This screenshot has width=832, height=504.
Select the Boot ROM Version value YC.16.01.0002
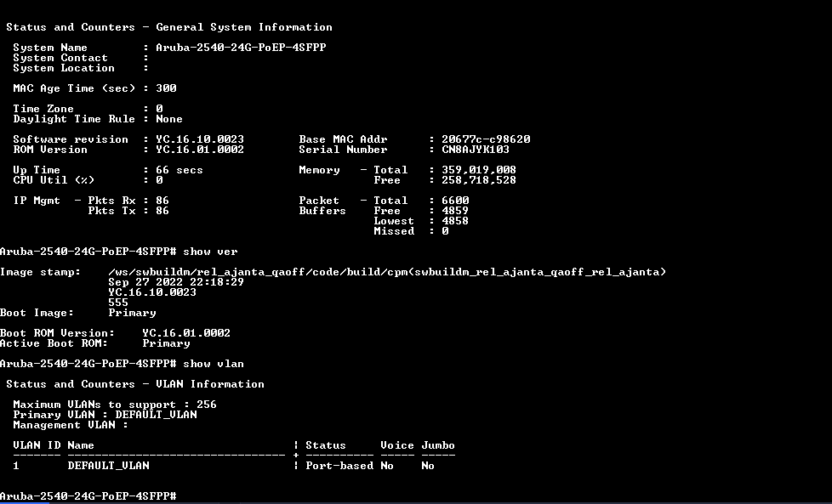[x=186, y=333]
